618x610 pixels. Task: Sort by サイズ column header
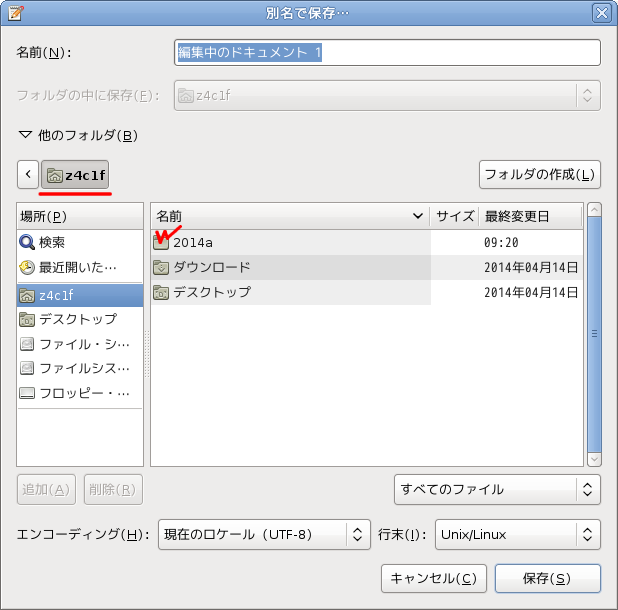pos(454,216)
